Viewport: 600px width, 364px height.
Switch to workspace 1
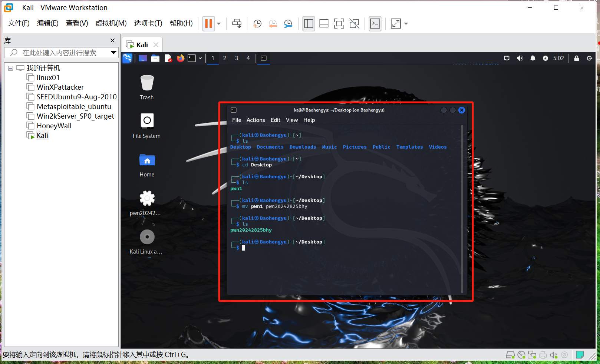(x=213, y=58)
